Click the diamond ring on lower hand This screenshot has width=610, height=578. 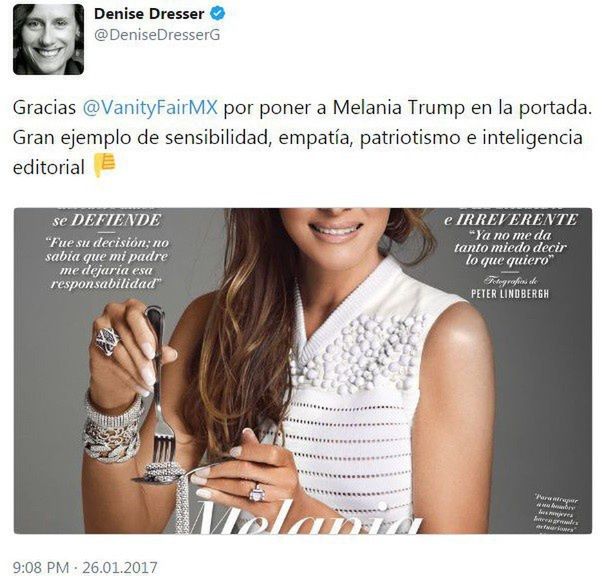[x=257, y=493]
